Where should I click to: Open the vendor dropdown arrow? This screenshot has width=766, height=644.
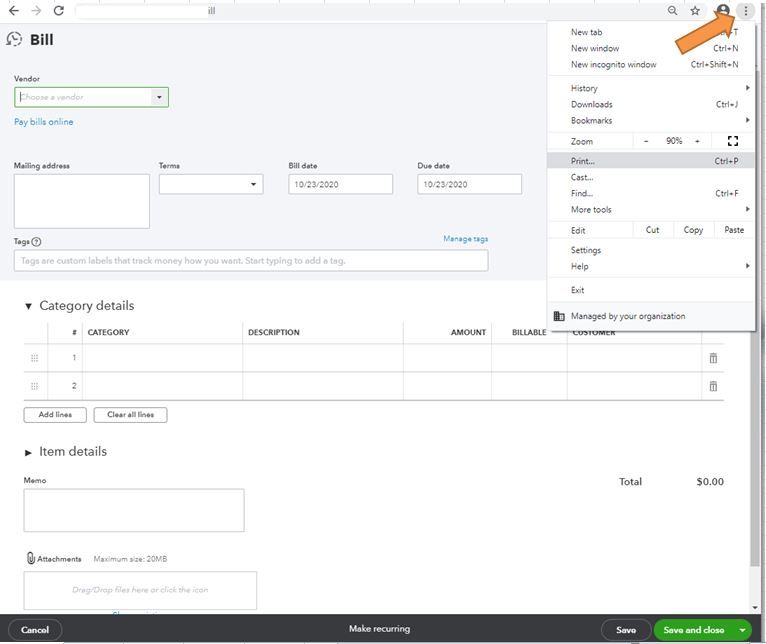pos(159,97)
